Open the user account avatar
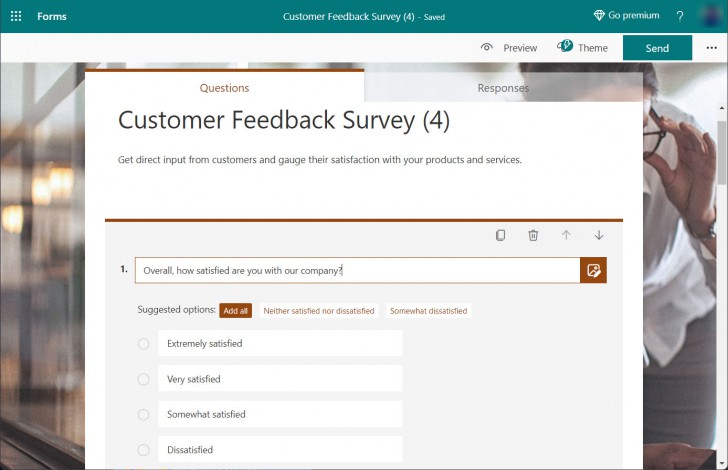Image resolution: width=728 pixels, height=470 pixels. [711, 16]
